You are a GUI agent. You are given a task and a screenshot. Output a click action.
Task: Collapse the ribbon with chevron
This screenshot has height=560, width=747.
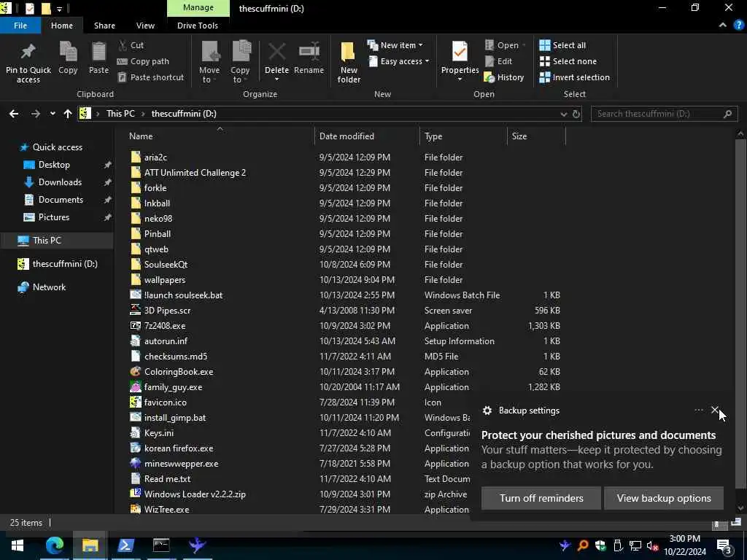(723, 26)
